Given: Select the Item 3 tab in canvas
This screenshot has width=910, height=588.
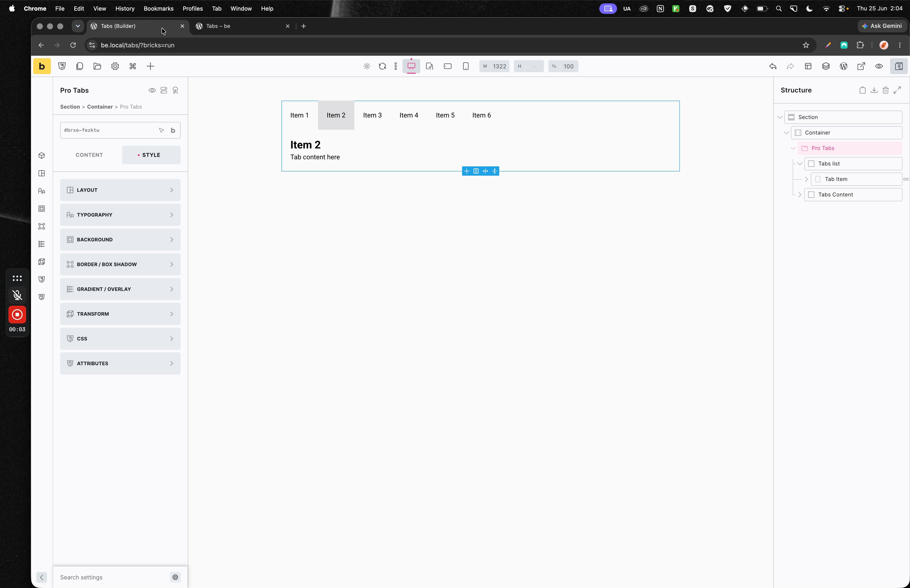Looking at the screenshot, I should pos(372,115).
